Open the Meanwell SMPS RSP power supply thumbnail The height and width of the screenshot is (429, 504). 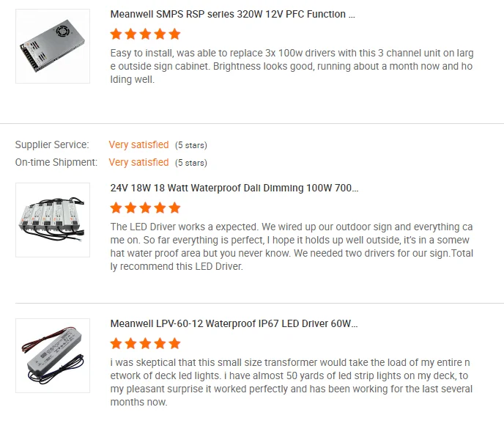[53, 46]
